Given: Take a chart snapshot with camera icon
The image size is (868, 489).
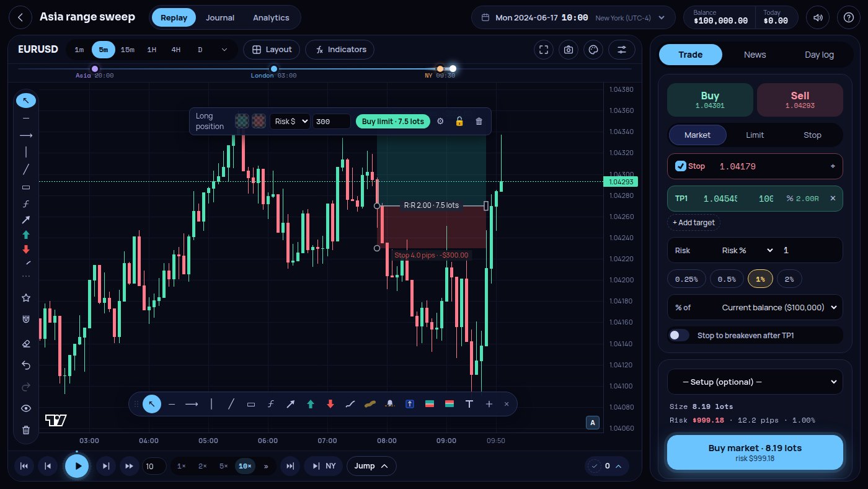Looking at the screenshot, I should [569, 50].
